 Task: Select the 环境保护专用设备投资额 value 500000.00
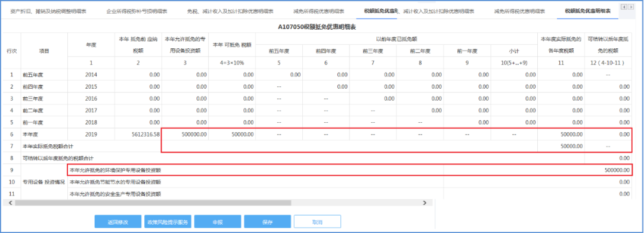537,170
